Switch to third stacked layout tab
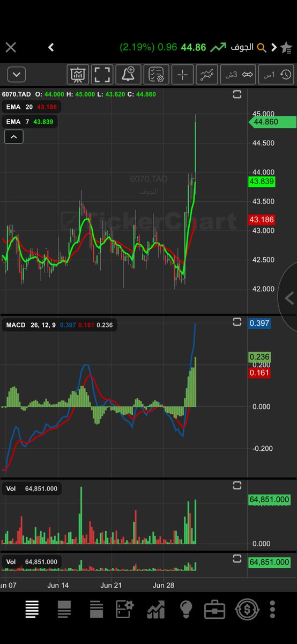This screenshot has height=644, width=297. [x=96, y=609]
